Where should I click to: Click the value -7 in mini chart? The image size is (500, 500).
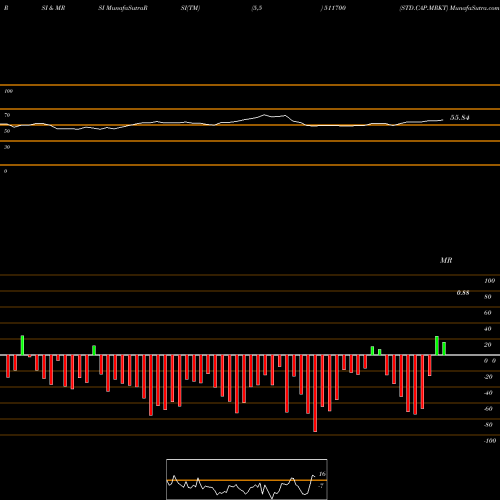(321, 486)
